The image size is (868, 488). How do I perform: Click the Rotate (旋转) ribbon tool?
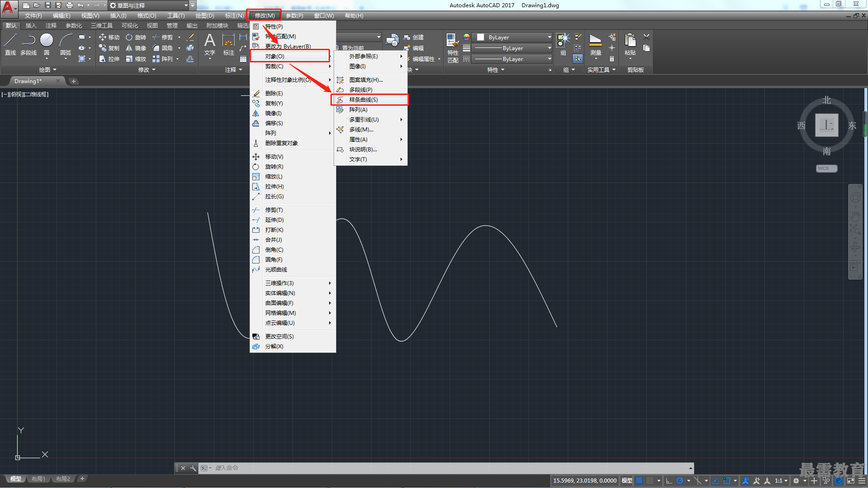[136, 37]
